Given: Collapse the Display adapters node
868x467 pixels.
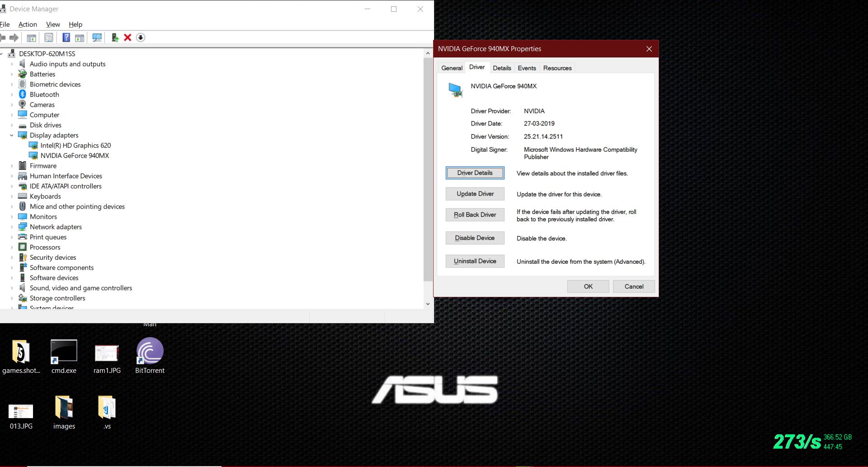Looking at the screenshot, I should click(x=12, y=135).
